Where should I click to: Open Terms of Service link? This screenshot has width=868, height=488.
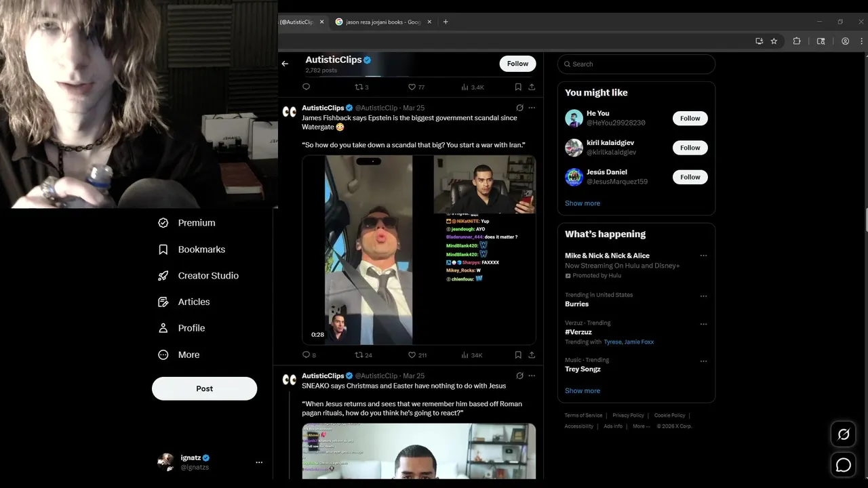(583, 415)
